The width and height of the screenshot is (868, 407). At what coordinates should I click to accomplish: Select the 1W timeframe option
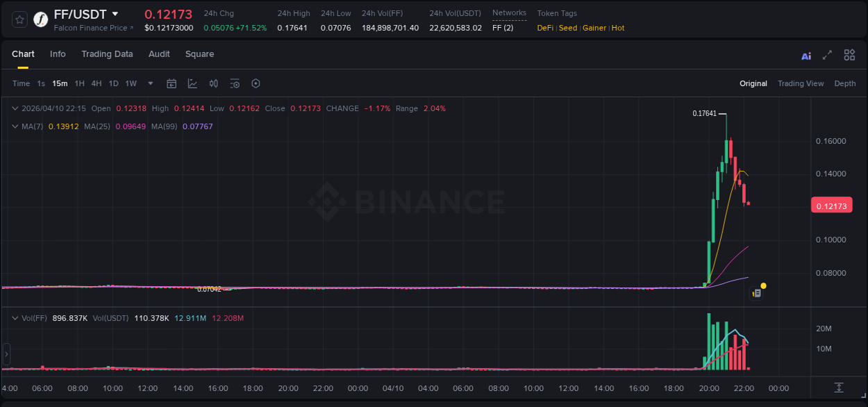130,83
